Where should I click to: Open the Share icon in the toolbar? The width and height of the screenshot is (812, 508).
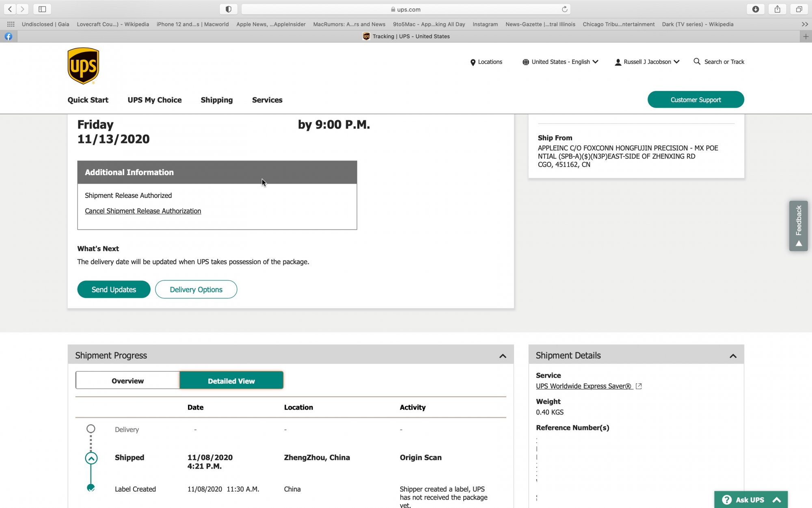coord(777,9)
